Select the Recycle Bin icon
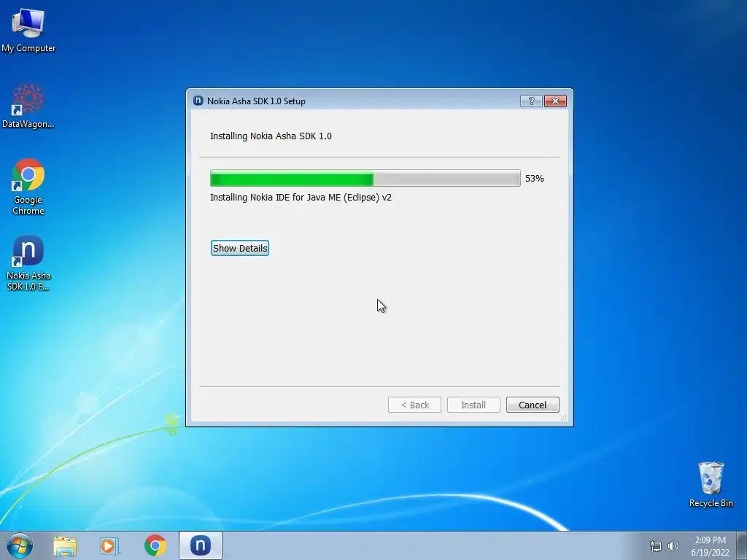 point(711,484)
